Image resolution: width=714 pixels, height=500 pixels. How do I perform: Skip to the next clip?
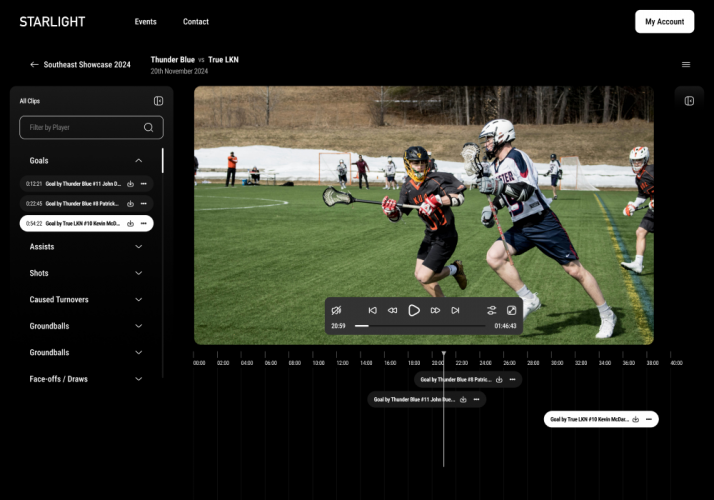(x=455, y=310)
